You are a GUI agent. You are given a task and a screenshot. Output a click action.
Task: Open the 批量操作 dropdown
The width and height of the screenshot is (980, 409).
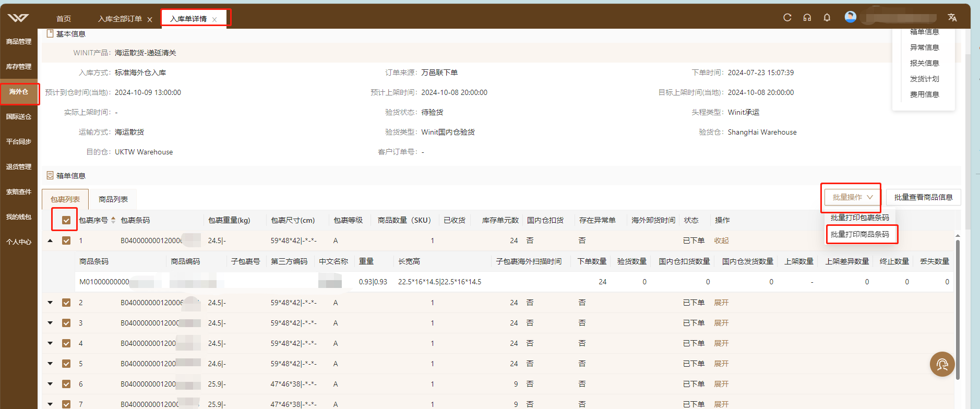pyautogui.click(x=852, y=197)
